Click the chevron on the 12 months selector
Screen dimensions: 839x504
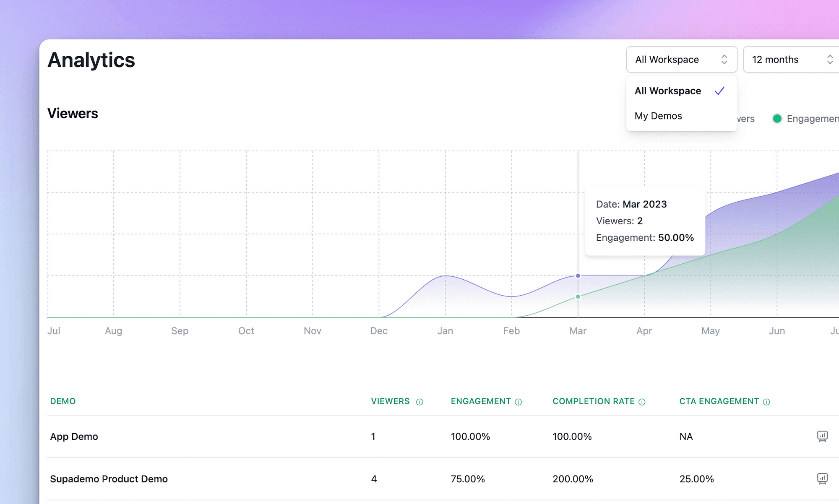[x=830, y=60]
